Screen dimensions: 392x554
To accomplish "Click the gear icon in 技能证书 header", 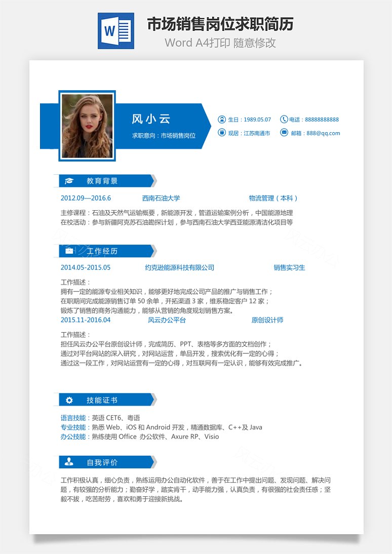I will tap(69, 400).
